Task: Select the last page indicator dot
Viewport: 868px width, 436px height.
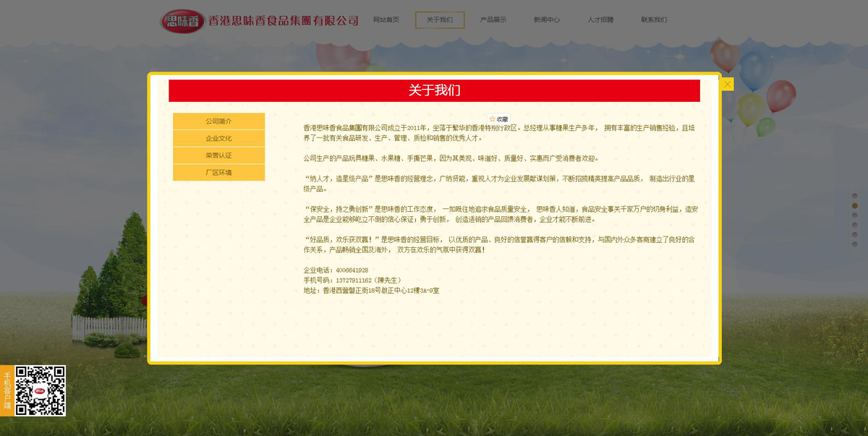Action: (854, 244)
